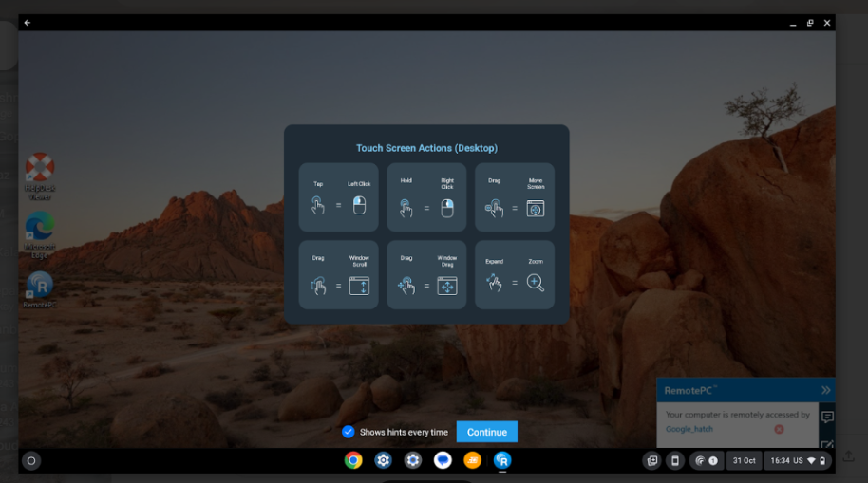Open the RemotePC app in shelf
Image resolution: width=868 pixels, height=483 pixels.
click(502, 460)
